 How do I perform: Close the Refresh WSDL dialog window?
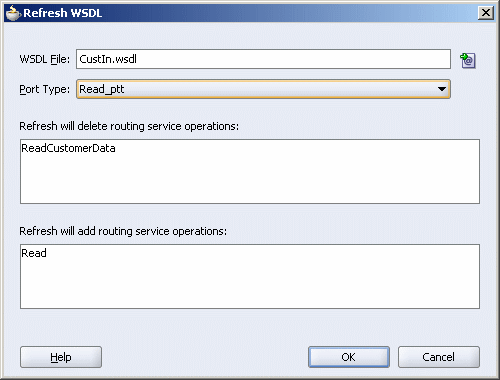point(486,13)
